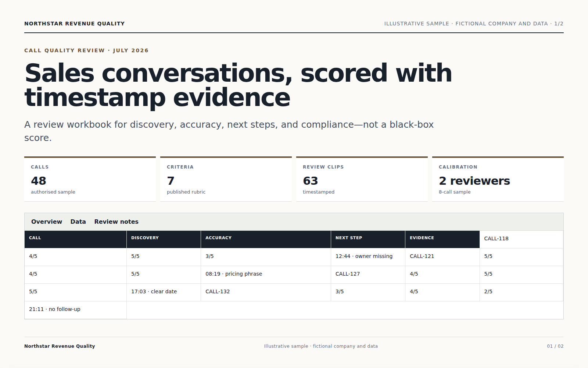
Task: Click the '17:03 · clear date' cell
Action: (164, 292)
